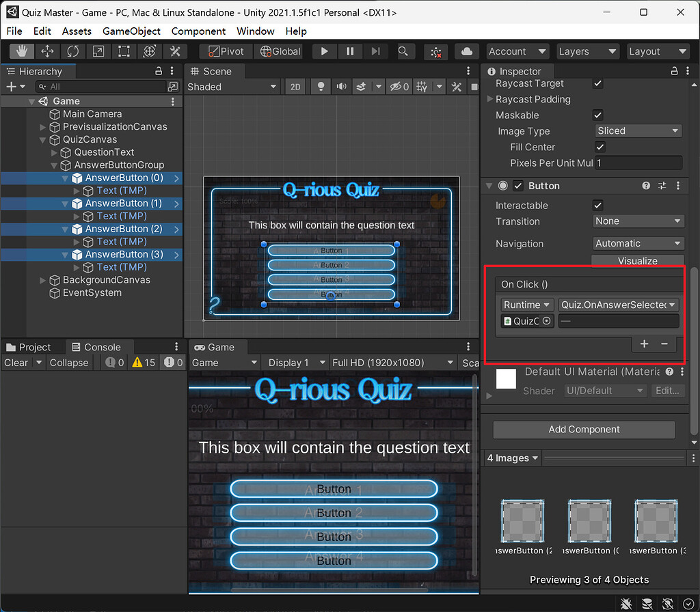Click the Add Component button

click(583, 429)
